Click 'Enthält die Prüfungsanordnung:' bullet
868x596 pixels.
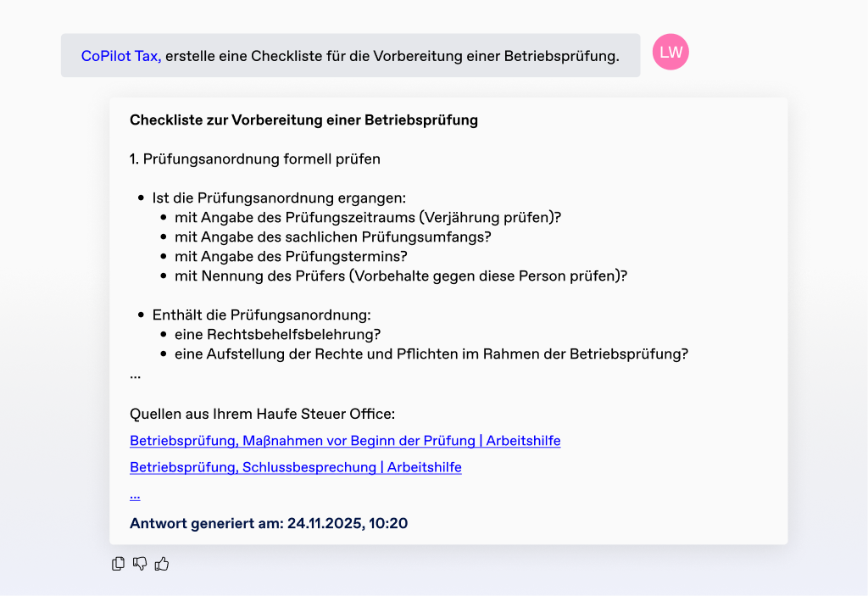(x=261, y=315)
